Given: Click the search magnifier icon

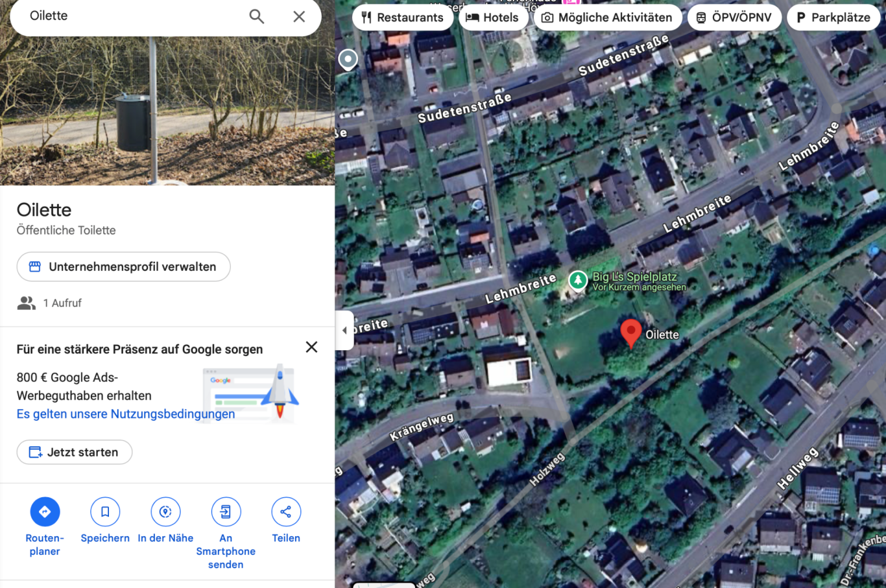Looking at the screenshot, I should click(x=257, y=16).
